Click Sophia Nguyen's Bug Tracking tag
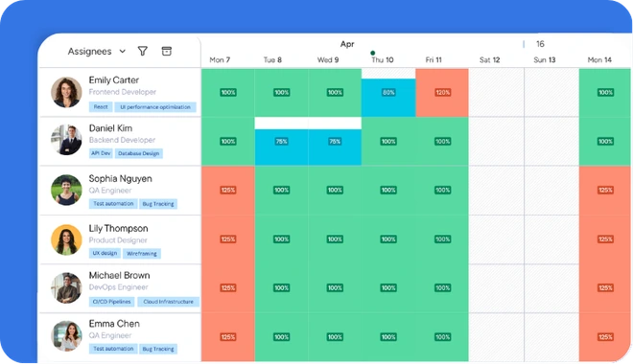 [158, 204]
